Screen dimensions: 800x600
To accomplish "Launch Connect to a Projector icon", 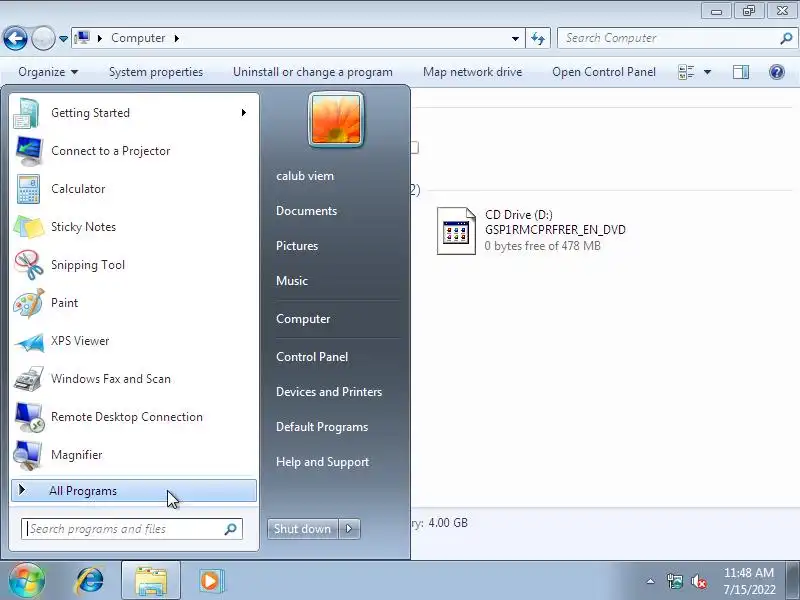I will [29, 151].
